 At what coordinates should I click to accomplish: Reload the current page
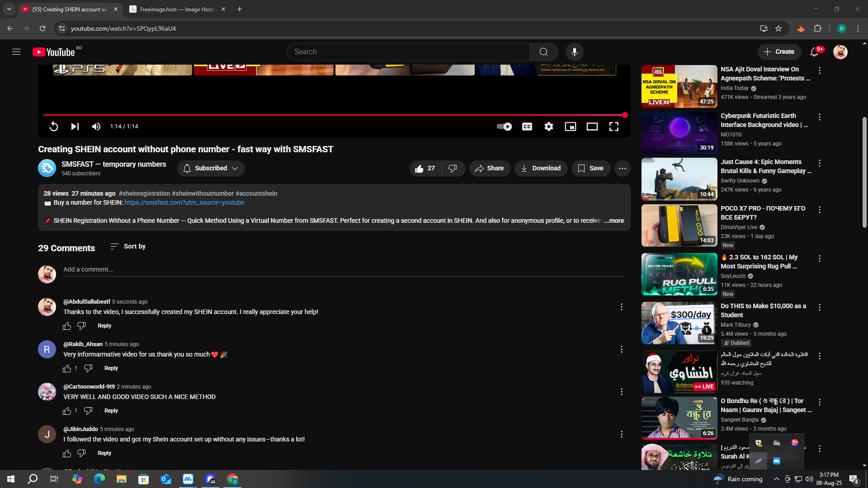42,28
